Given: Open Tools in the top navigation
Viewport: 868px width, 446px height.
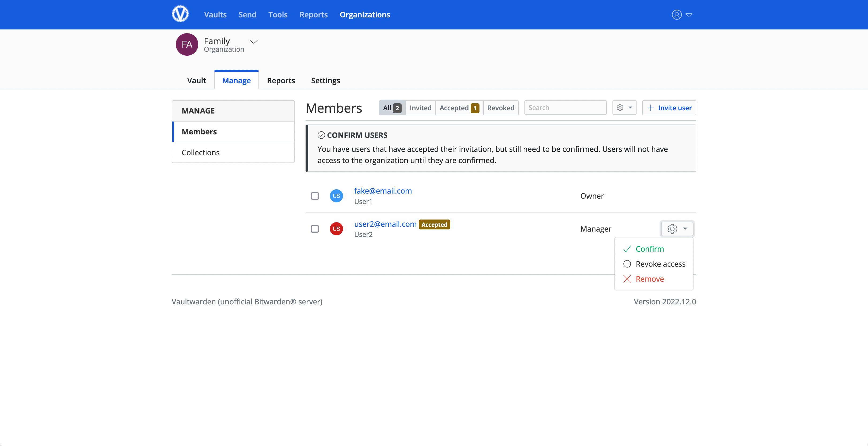Looking at the screenshot, I should pyautogui.click(x=278, y=14).
